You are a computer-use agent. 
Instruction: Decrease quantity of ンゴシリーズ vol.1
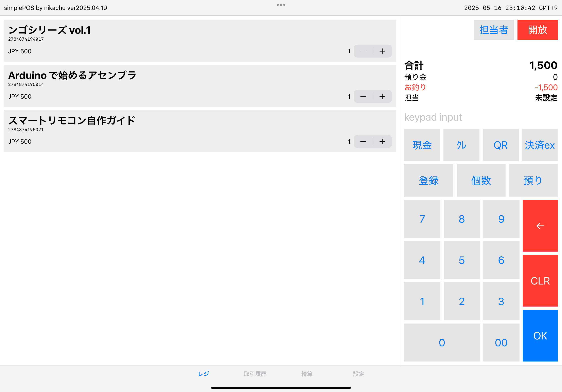363,51
